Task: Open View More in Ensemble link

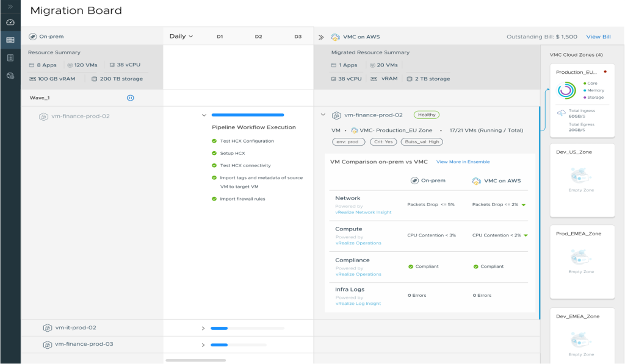Action: 463,162
